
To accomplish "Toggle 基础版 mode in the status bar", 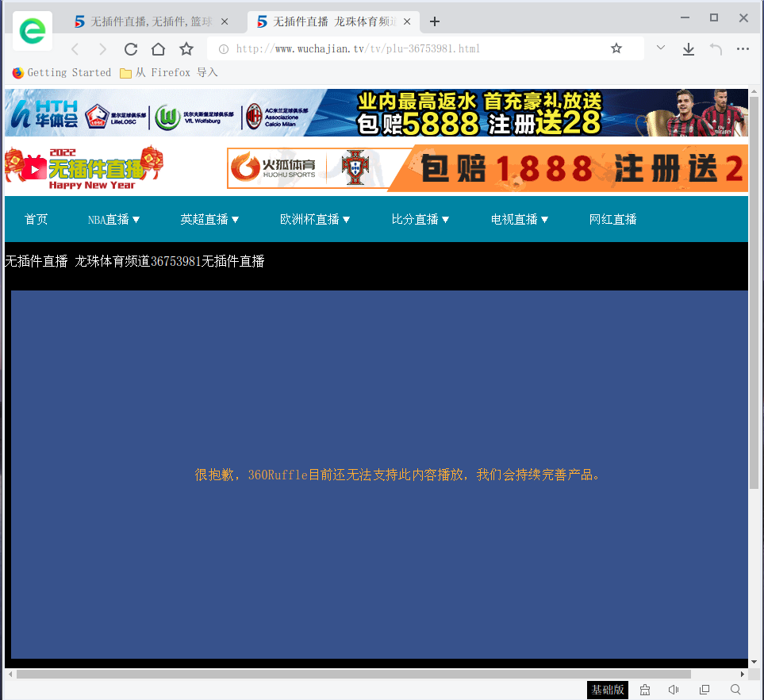I will point(607,690).
